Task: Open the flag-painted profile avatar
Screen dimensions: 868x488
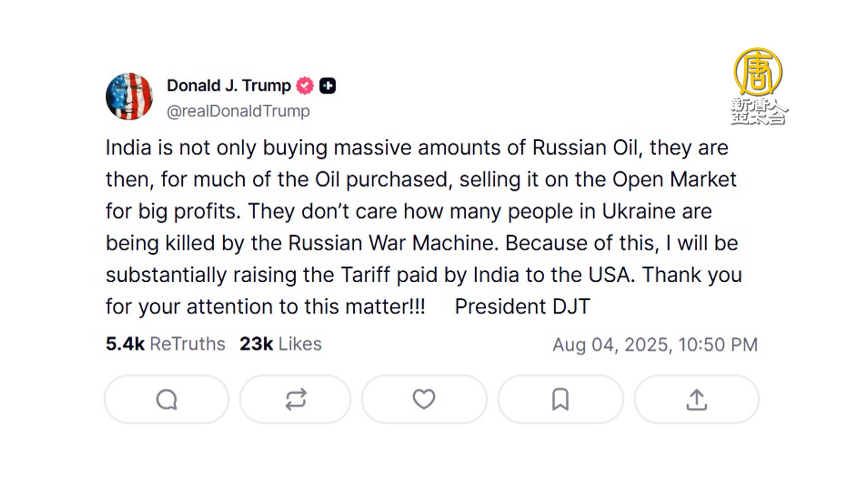Action: 129,97
